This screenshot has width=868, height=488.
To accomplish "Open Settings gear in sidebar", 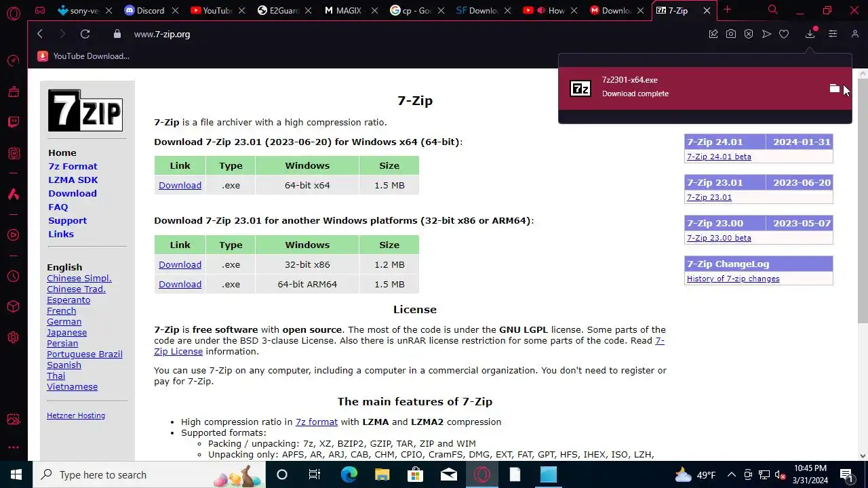I will 14,337.
